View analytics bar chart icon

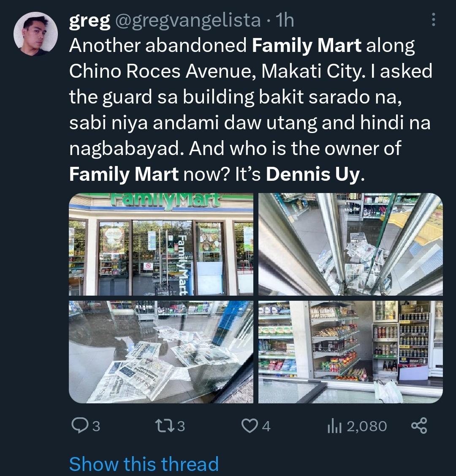point(335,426)
